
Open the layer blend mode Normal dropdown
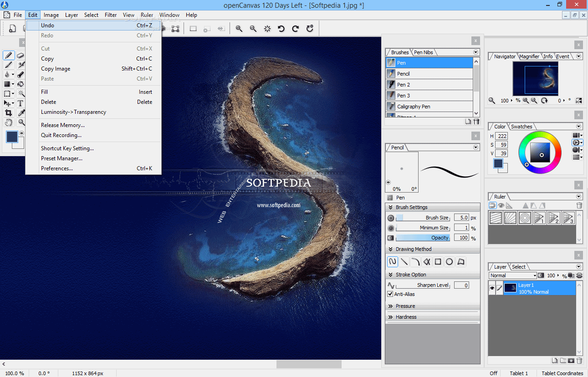pyautogui.click(x=513, y=275)
